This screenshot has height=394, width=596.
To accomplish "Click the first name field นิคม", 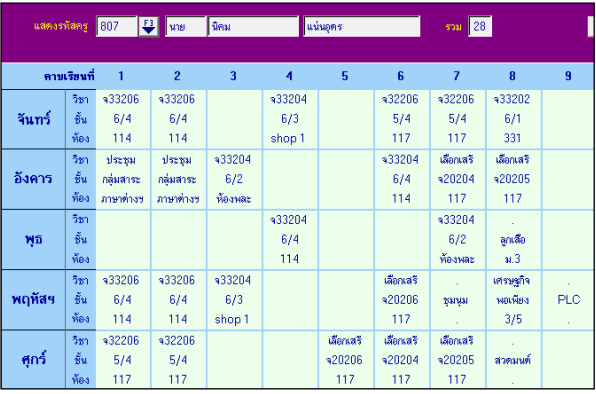I will coord(254,26).
